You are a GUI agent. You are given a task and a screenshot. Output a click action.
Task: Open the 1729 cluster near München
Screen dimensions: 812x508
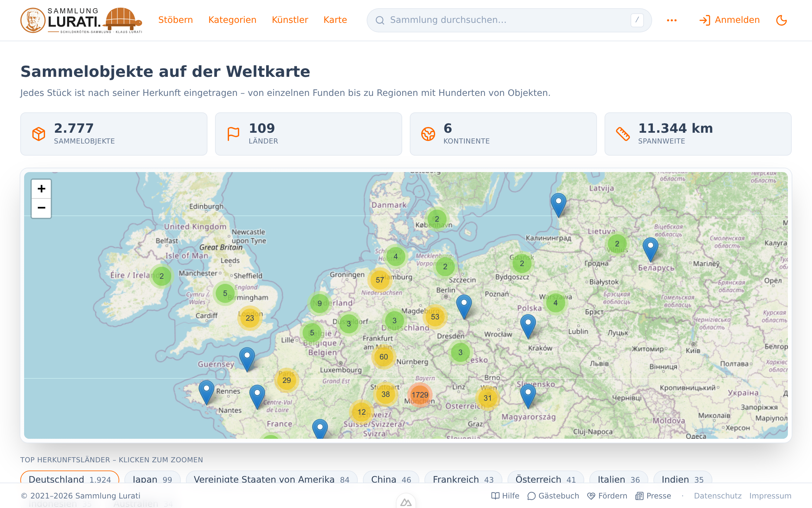[420, 395]
